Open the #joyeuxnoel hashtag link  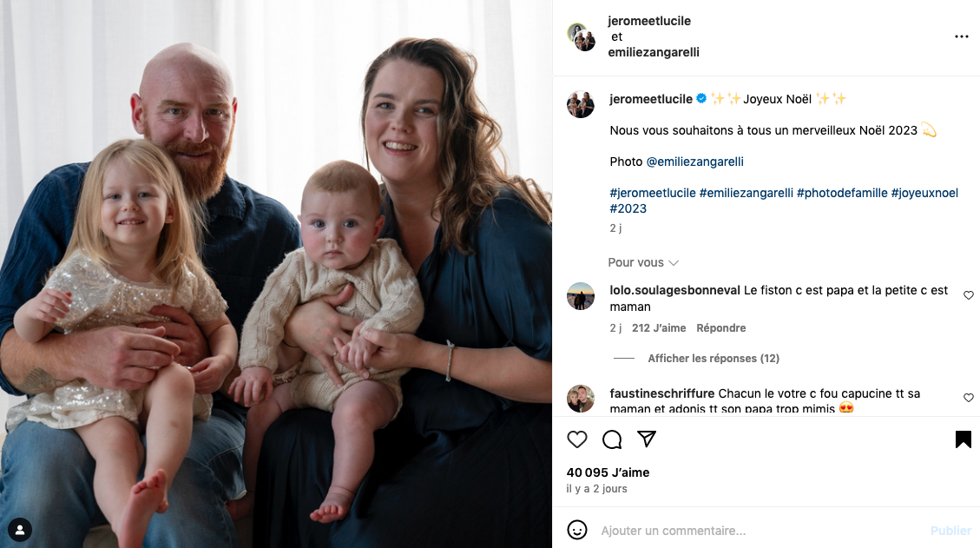(924, 193)
